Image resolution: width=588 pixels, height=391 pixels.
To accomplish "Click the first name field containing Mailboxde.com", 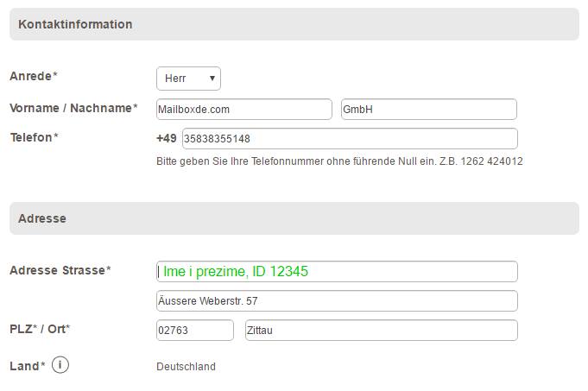I will [243, 110].
